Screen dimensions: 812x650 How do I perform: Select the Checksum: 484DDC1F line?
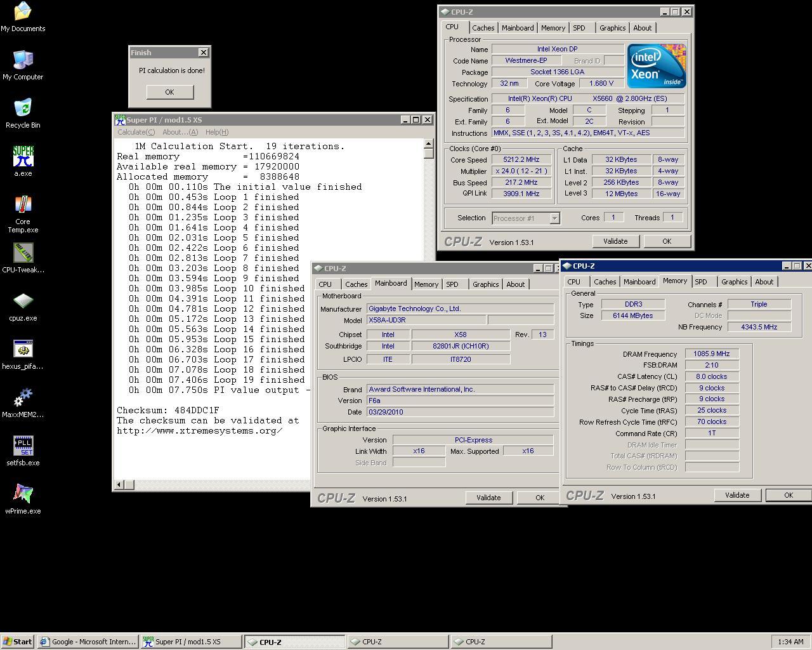168,411
